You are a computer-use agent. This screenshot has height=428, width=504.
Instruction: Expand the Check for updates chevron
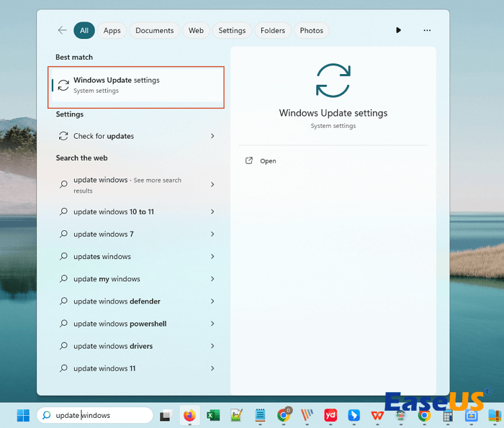coord(212,136)
